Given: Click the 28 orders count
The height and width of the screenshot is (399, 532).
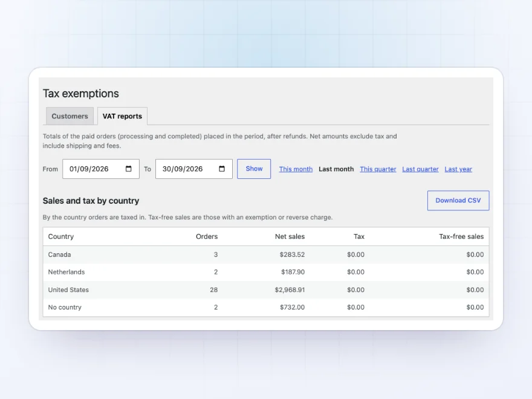Looking at the screenshot, I should (x=214, y=290).
